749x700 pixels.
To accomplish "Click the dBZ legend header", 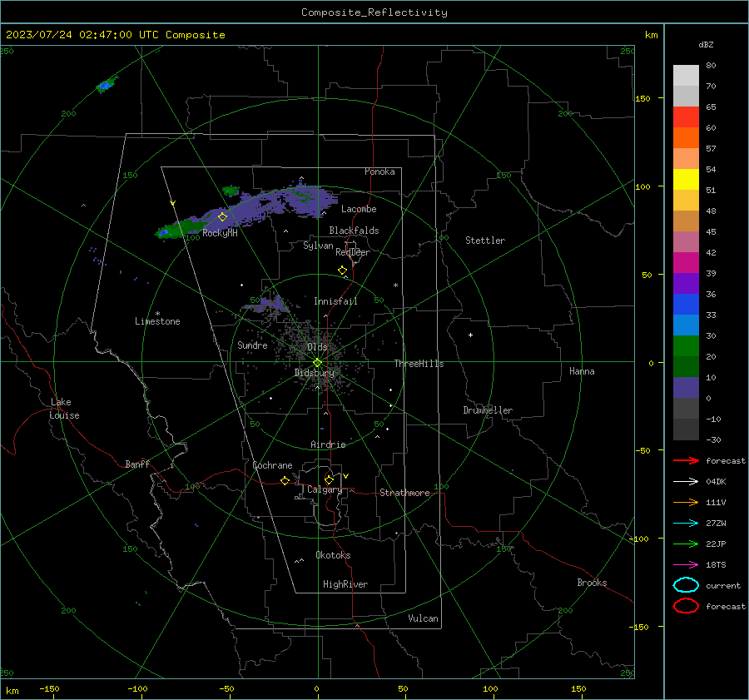I will coord(706,44).
